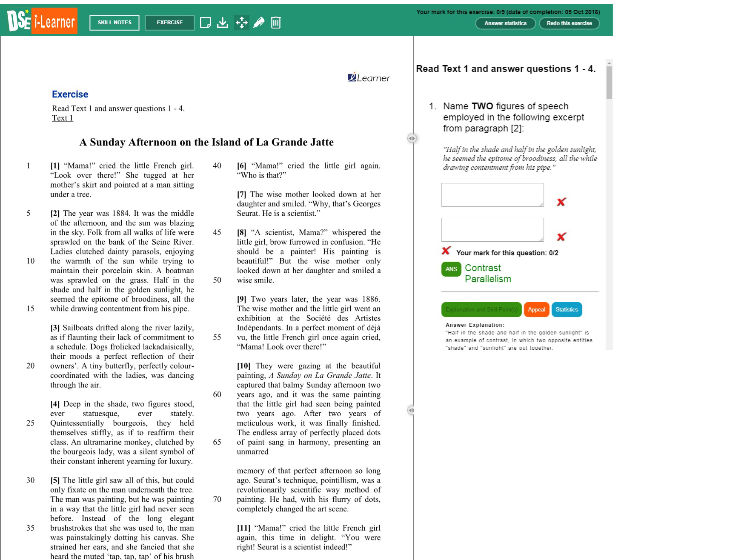
Task: Open Answer statistics
Action: coord(506,23)
